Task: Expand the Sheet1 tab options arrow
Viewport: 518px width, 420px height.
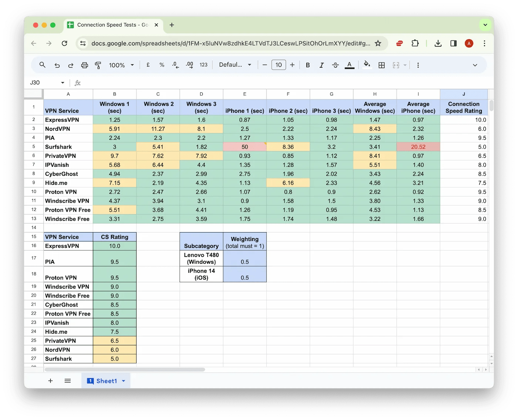Action: point(124,381)
